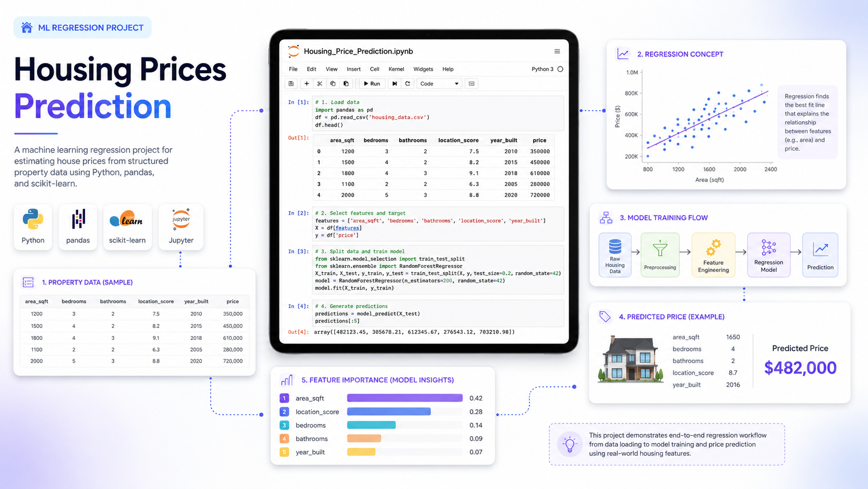Click into the In [3] train model code cell
Viewport: 868px width, 489px height.
pos(438,270)
